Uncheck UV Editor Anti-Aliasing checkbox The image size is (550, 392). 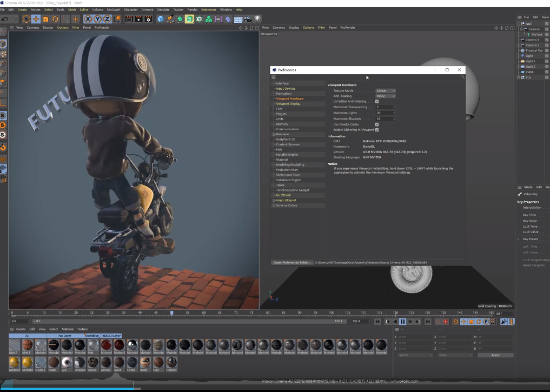[x=377, y=102]
